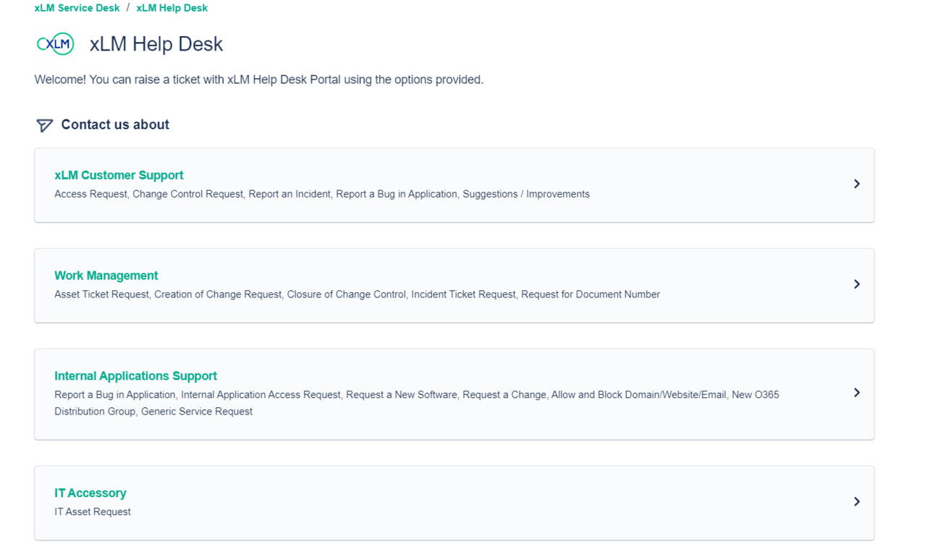Expand Work Management using its chevron
Screen dimensions: 935x560
[x=857, y=284]
